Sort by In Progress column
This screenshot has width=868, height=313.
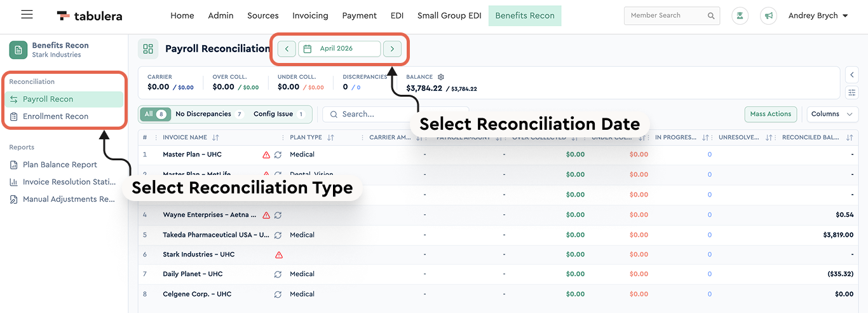(705, 137)
